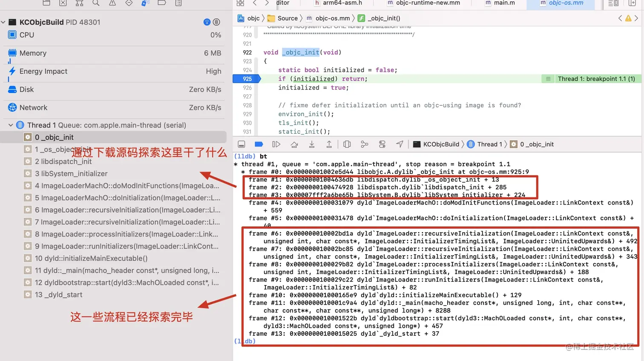Step into the function call

point(311,144)
